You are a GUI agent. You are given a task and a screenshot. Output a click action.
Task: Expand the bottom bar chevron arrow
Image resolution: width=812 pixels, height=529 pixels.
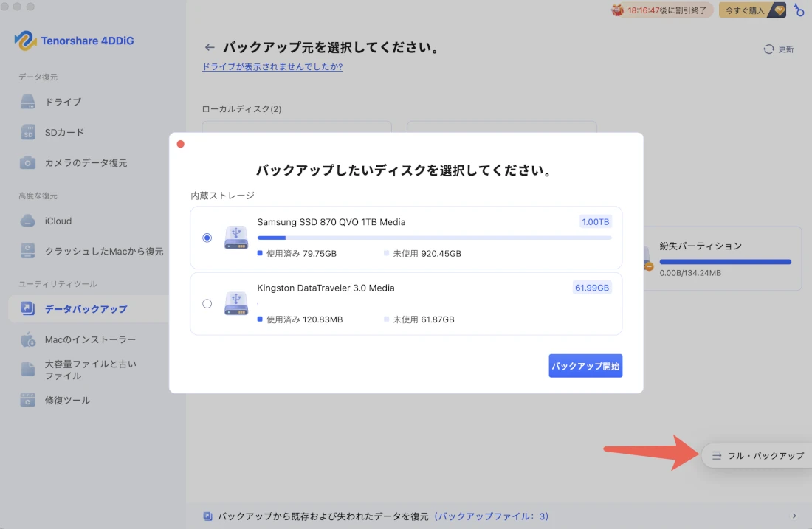(794, 516)
